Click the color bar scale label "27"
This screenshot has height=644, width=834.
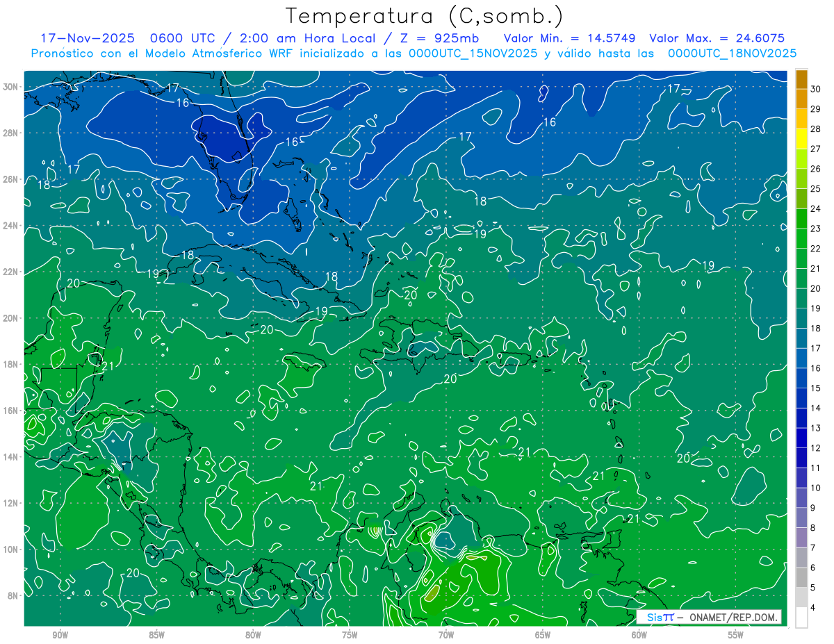[x=815, y=149]
